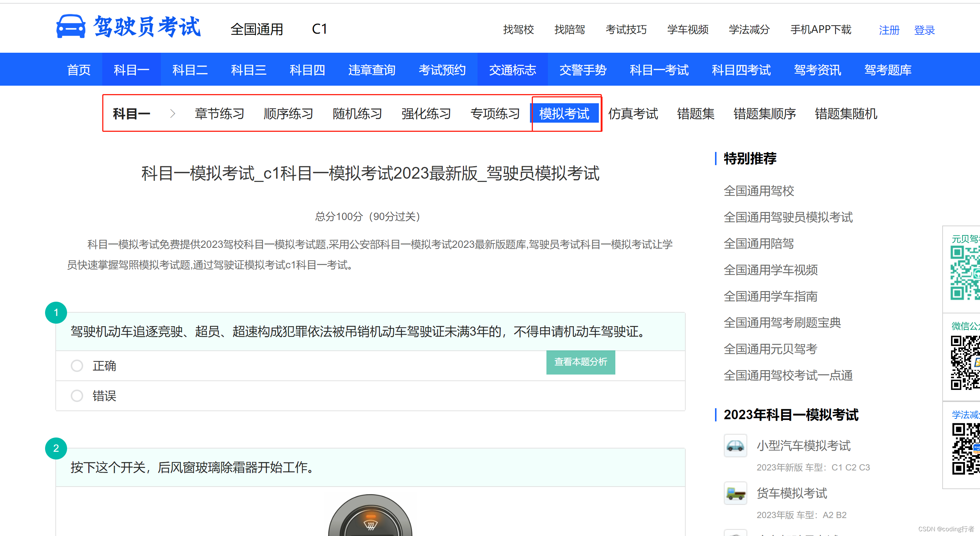
Task: Open the 全国通用 region selector
Action: click(x=257, y=29)
